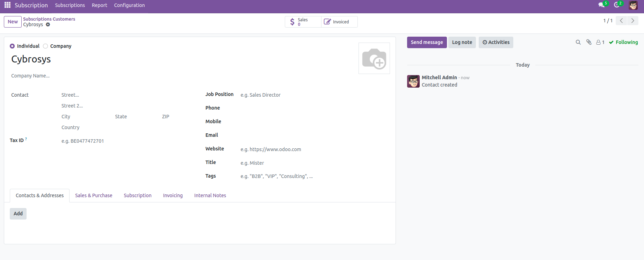Open the Sales stat button
The image size is (644, 260).
point(303,22)
